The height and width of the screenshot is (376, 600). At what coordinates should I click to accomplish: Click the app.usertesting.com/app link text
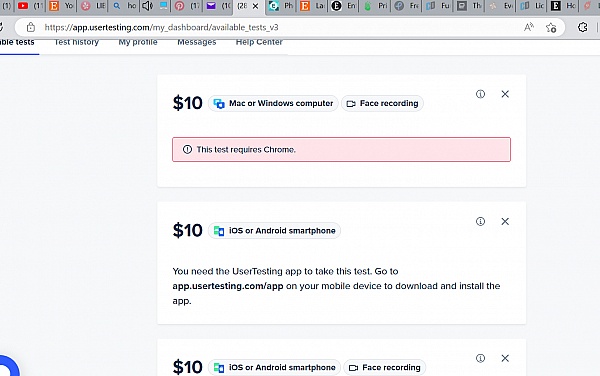[228, 286]
